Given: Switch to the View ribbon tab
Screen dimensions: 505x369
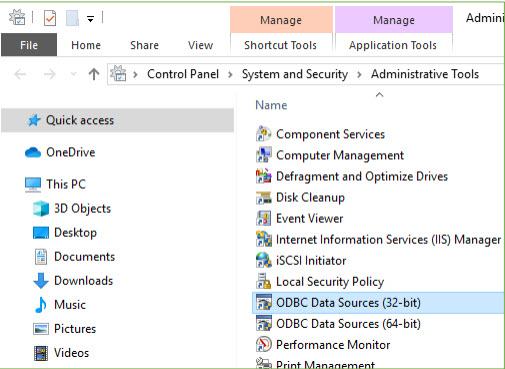Looking at the screenshot, I should coord(200,45).
